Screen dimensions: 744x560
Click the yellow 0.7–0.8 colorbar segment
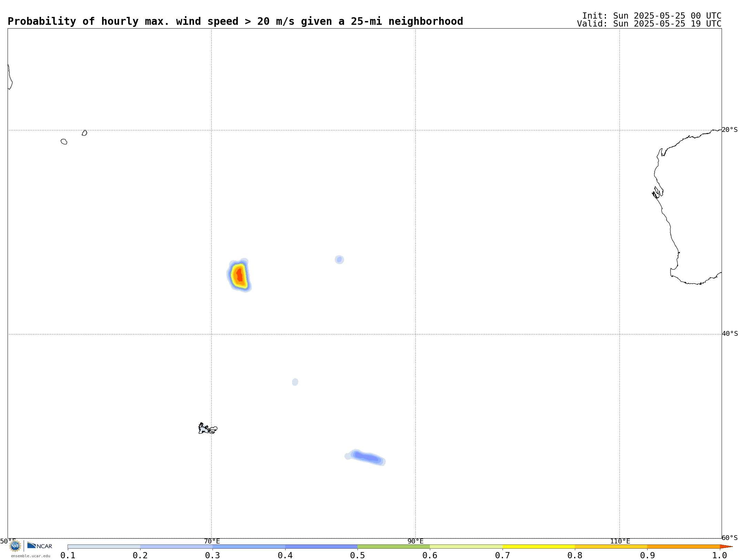539,547
